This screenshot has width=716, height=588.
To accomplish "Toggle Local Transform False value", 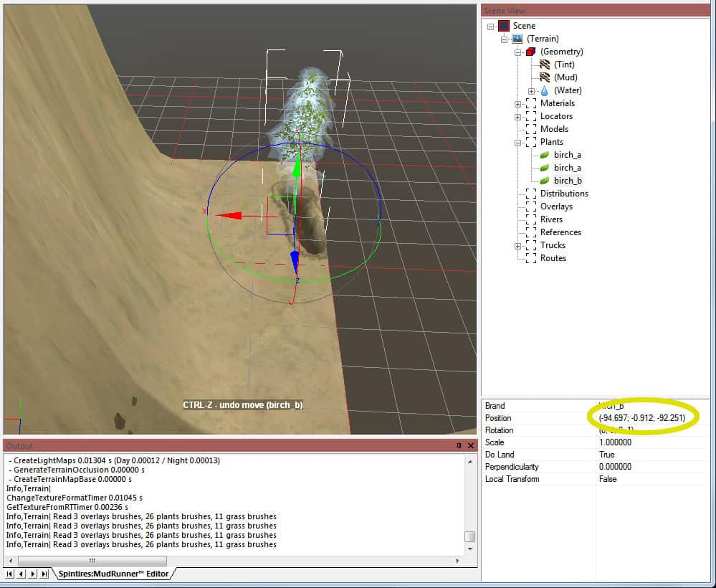I will [608, 479].
